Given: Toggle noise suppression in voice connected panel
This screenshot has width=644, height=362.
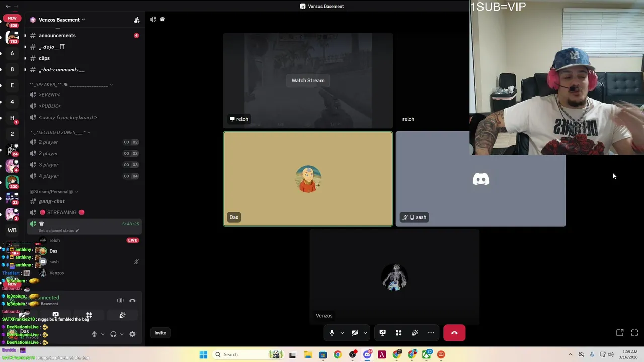Looking at the screenshot, I should pyautogui.click(x=120, y=300).
